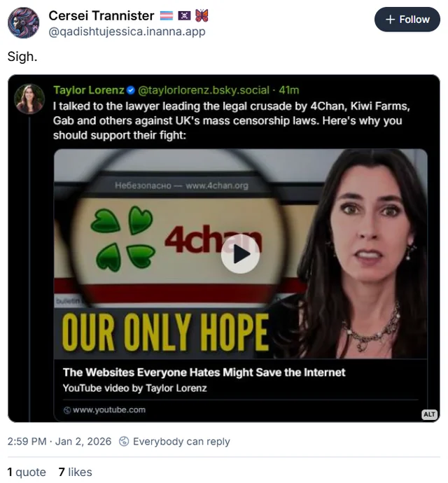The height and width of the screenshot is (483, 448).
Task: Open the ALT text badge
Action: pyautogui.click(x=429, y=414)
